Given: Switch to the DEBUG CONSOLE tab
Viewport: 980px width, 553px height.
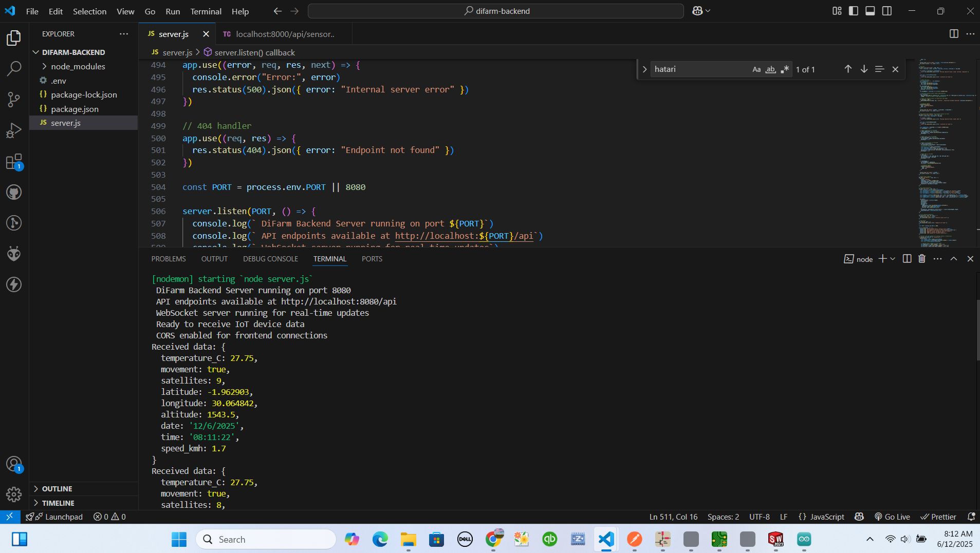Looking at the screenshot, I should click(x=270, y=259).
